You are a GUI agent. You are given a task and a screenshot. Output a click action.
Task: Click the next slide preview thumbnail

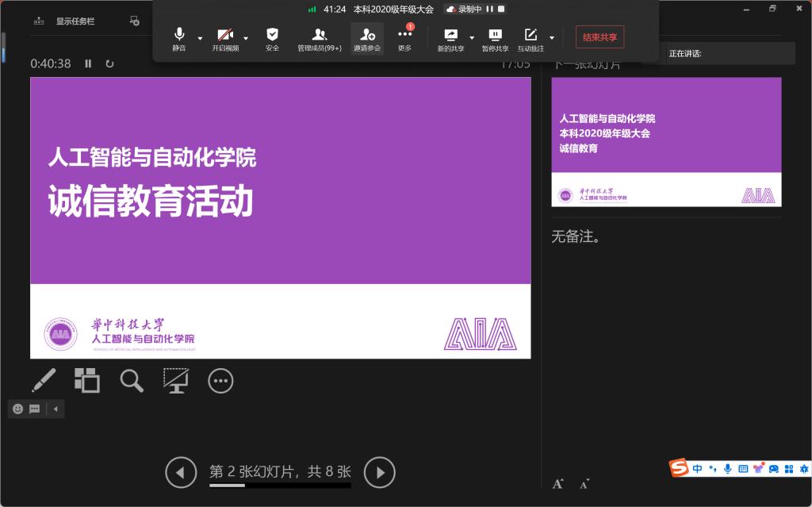click(x=666, y=141)
